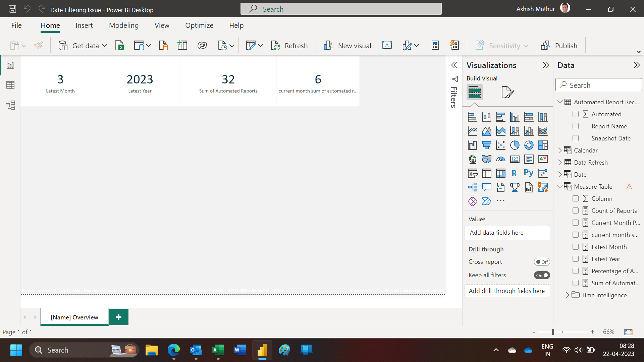Select the Pie chart visual icon
The width and height of the screenshot is (644, 362).
coord(515,145)
